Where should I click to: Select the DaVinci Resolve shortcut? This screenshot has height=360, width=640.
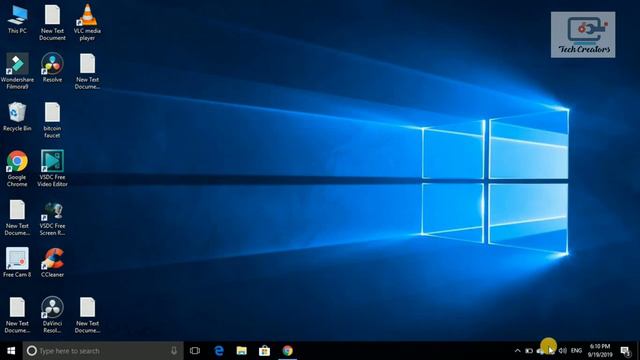(x=52, y=315)
